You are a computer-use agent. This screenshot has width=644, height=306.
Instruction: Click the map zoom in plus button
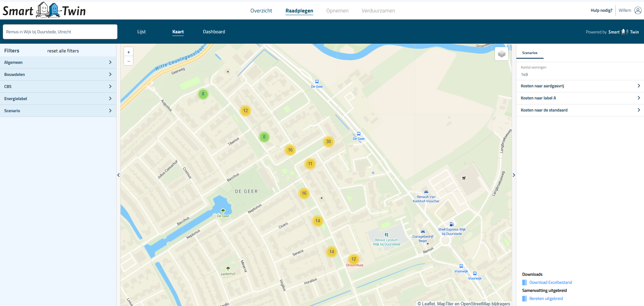[x=128, y=52]
